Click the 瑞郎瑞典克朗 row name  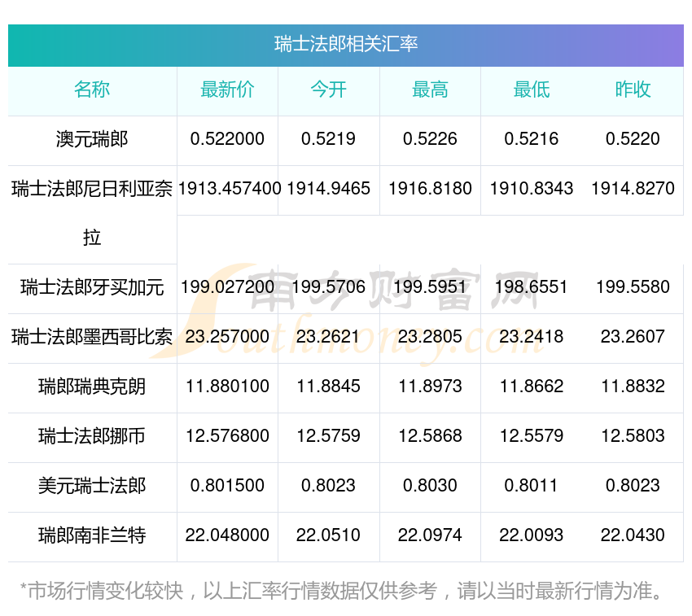[x=92, y=387]
